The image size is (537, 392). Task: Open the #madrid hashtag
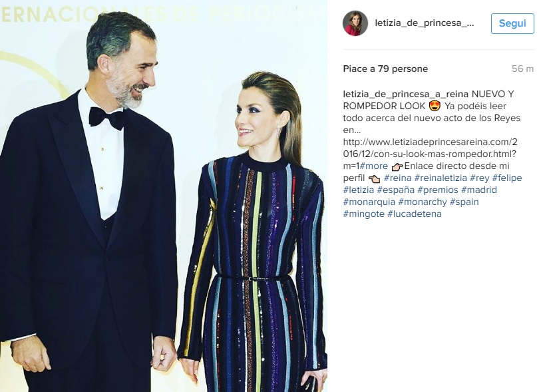pyautogui.click(x=479, y=190)
